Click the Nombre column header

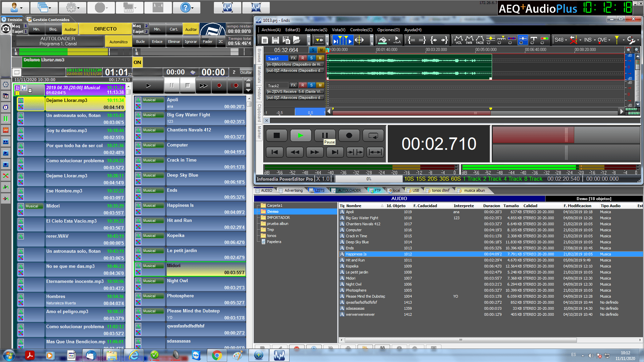pyautogui.click(x=354, y=206)
